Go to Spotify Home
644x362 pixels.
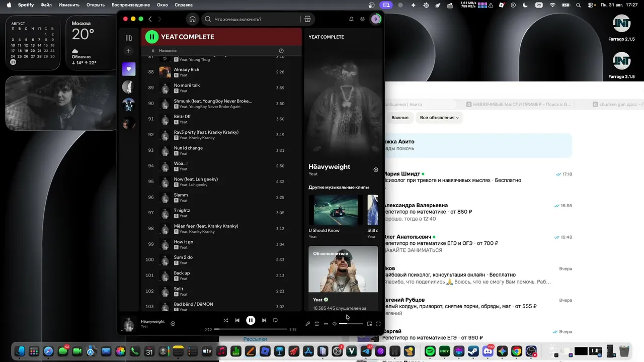tap(192, 19)
